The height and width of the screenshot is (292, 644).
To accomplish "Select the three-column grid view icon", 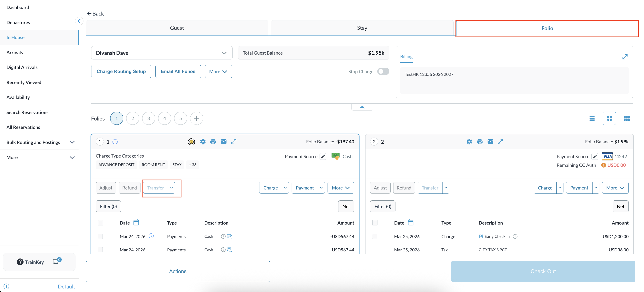I will 626,118.
